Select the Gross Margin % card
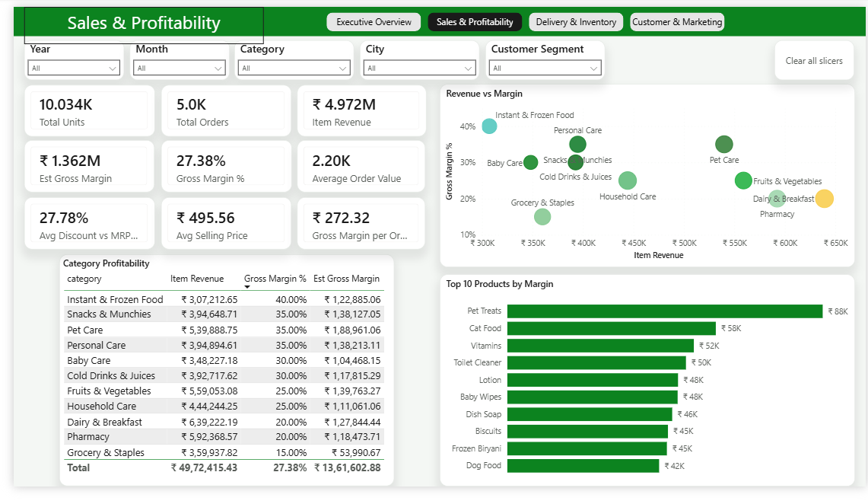The image size is (868, 504). click(x=226, y=167)
